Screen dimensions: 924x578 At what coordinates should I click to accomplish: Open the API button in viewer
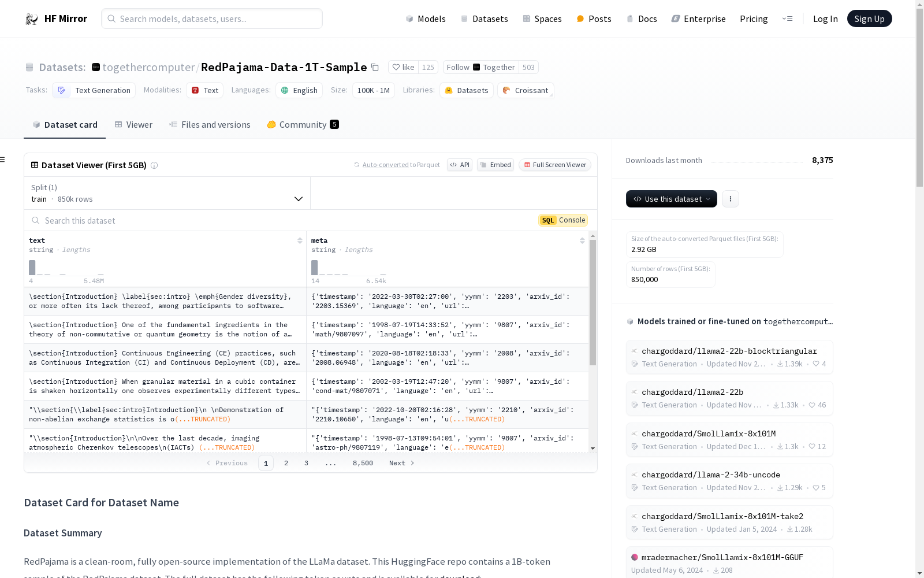(x=460, y=165)
